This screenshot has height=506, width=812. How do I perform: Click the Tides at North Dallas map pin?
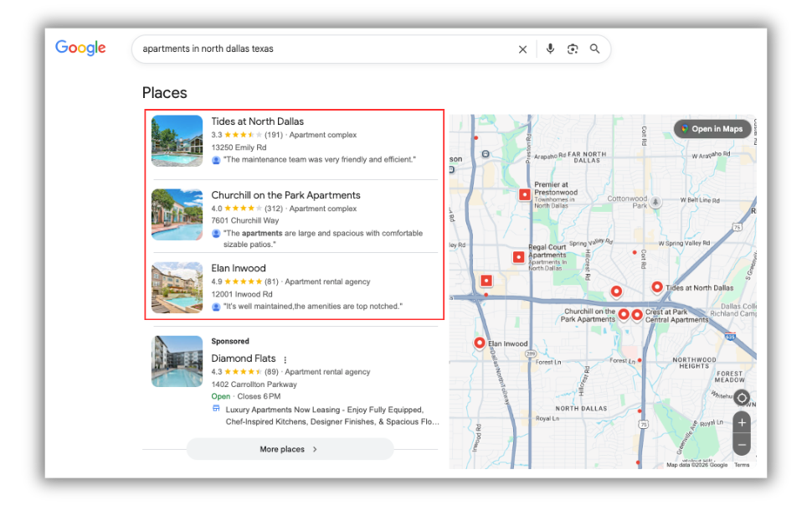(x=657, y=287)
